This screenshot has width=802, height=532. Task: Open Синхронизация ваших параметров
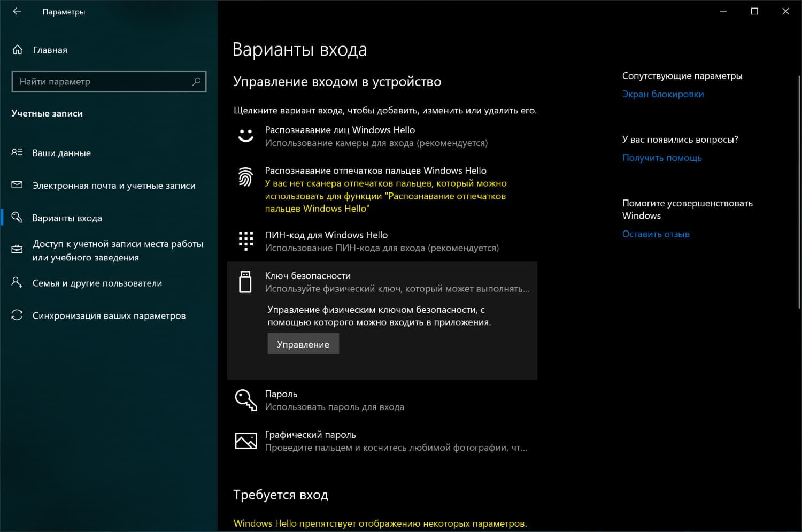coord(109,315)
